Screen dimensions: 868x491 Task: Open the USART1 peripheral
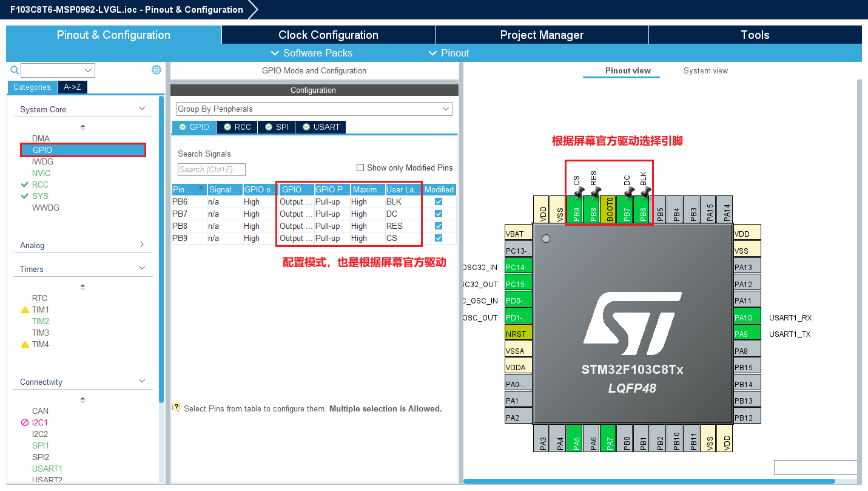click(x=47, y=469)
